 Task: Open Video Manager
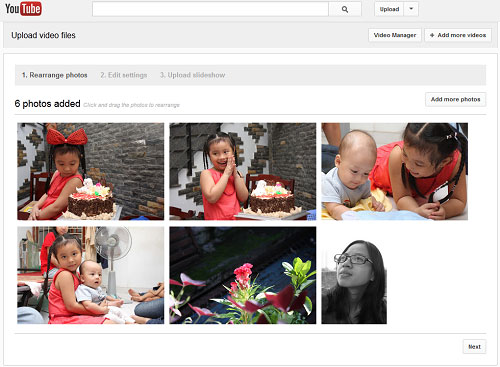[x=395, y=35]
